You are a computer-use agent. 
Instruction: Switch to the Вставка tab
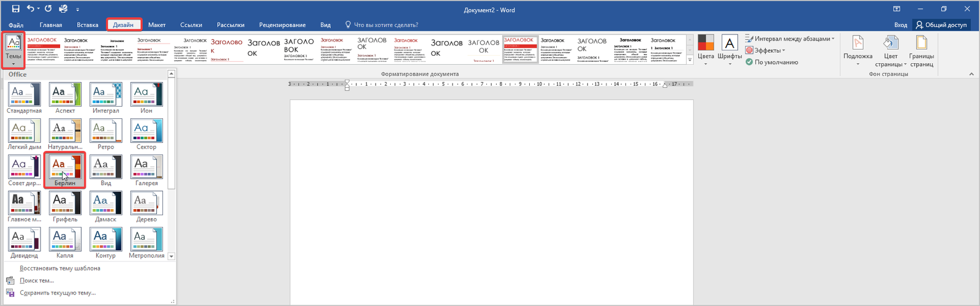coord(88,25)
